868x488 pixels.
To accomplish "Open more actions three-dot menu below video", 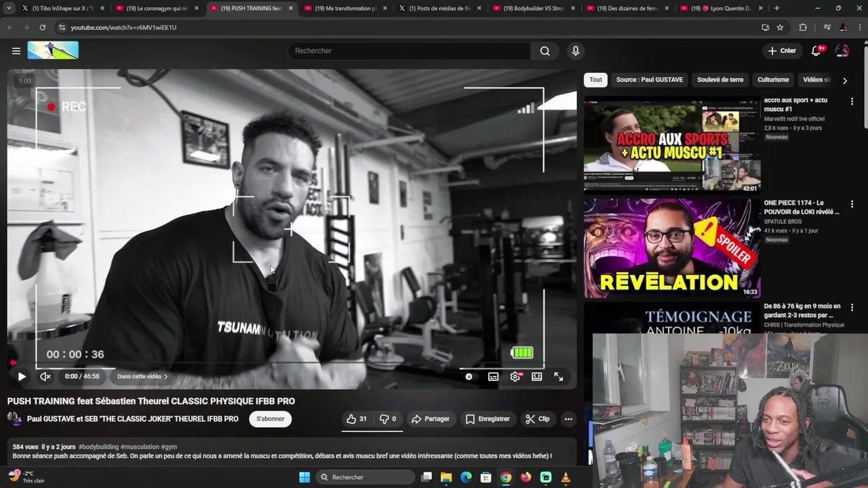I will pos(568,419).
